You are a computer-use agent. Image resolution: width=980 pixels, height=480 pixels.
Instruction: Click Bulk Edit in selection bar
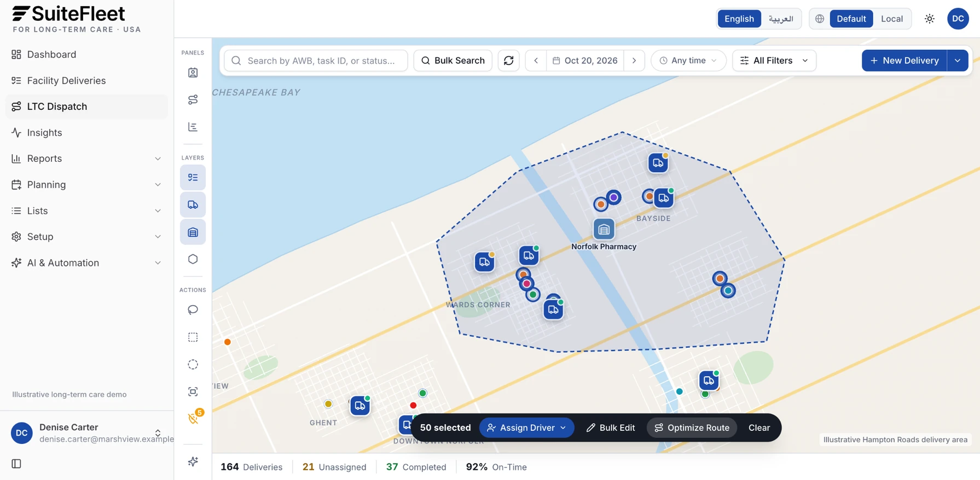610,428
